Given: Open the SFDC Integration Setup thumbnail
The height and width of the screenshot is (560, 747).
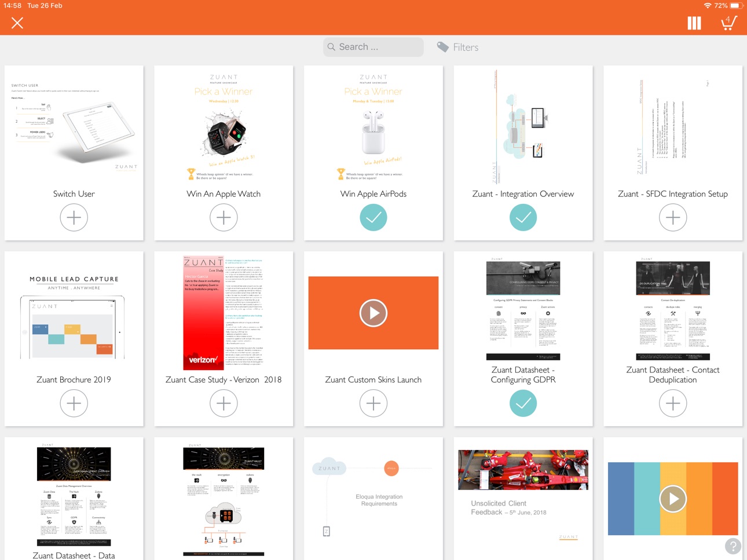Looking at the screenshot, I should 673,127.
